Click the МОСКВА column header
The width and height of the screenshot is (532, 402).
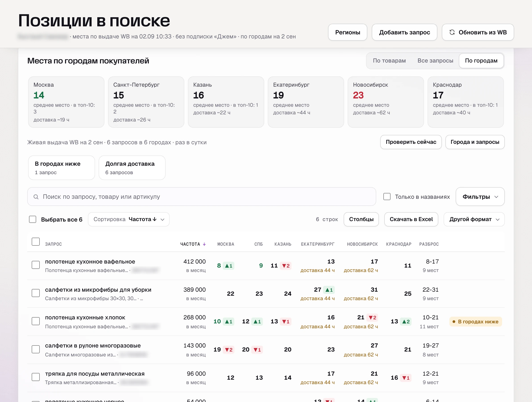point(226,244)
